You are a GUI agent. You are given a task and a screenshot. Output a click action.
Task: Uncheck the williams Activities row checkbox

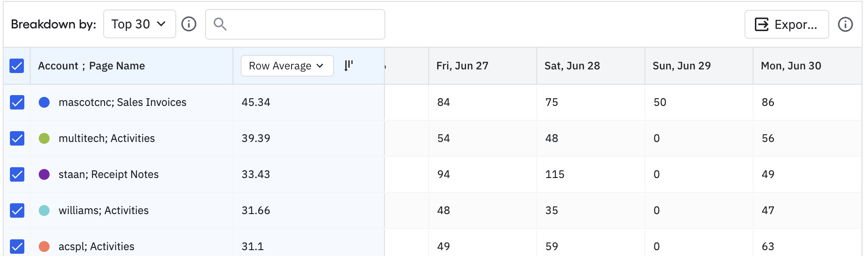pos(17,210)
